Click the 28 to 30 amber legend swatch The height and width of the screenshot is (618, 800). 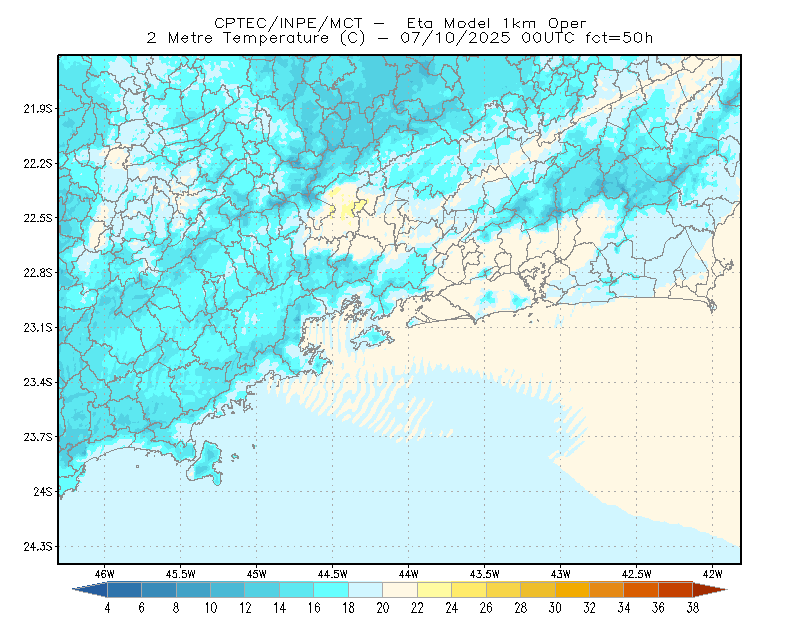pos(538,589)
